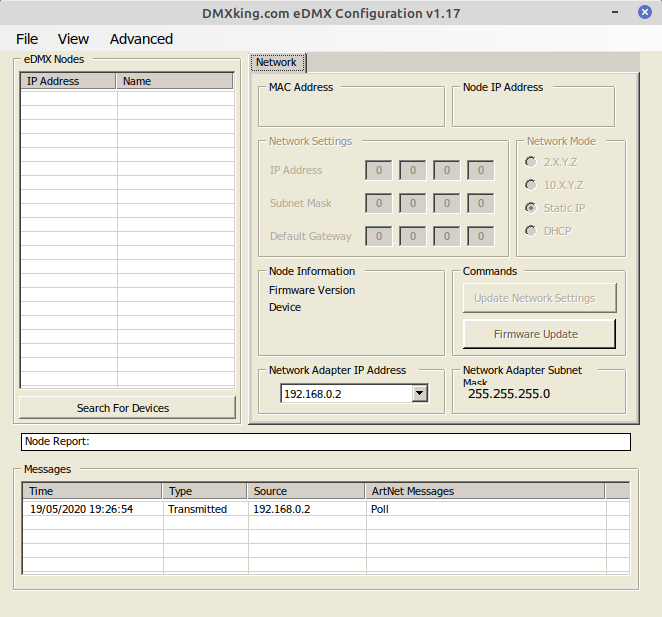This screenshot has height=617, width=662.
Task: Close the eDMX Configuration window
Action: pos(644,12)
